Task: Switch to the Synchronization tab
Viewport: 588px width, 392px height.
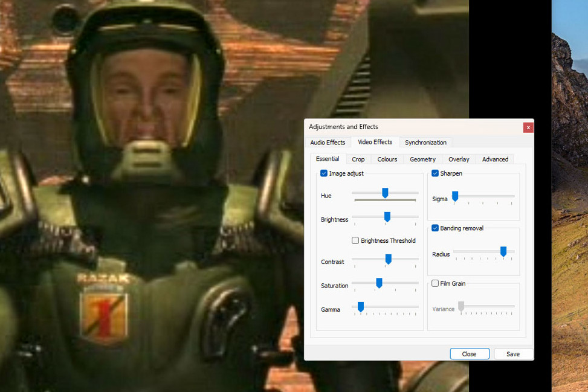Action: pos(425,142)
